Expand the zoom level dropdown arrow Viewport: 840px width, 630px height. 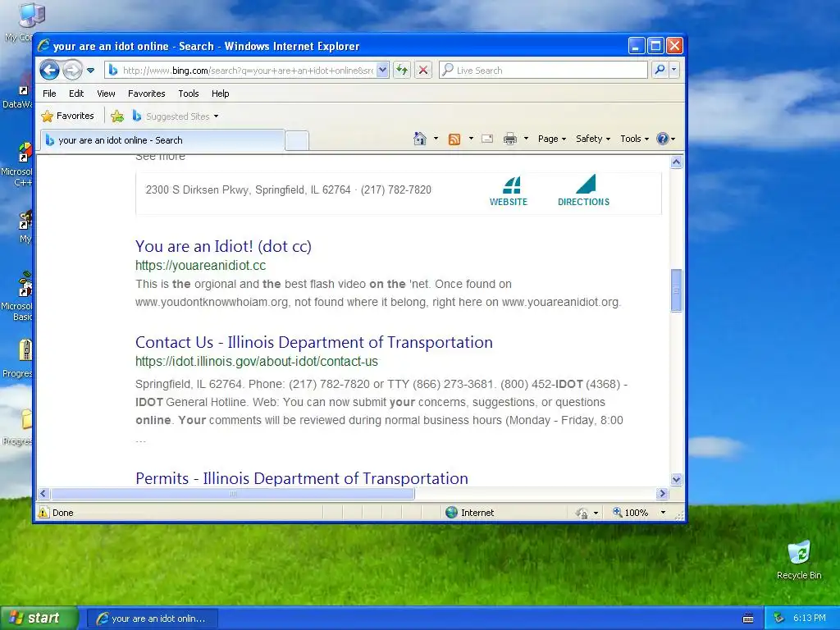coord(663,513)
